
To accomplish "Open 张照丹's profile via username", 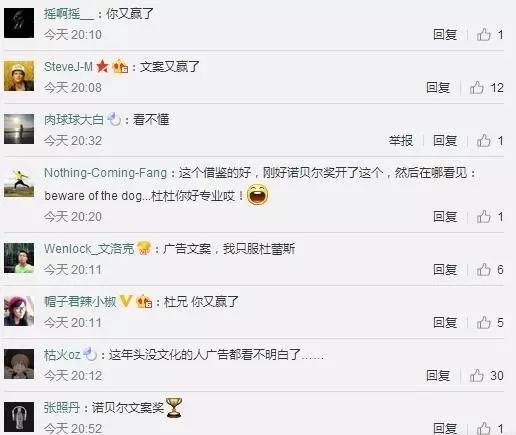I will click(62, 407).
